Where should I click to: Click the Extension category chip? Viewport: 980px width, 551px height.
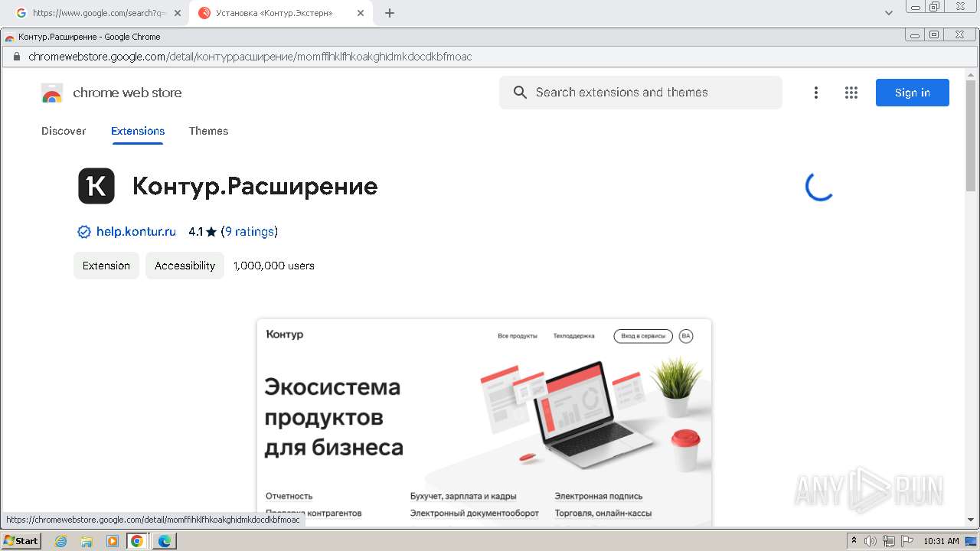[x=106, y=266]
